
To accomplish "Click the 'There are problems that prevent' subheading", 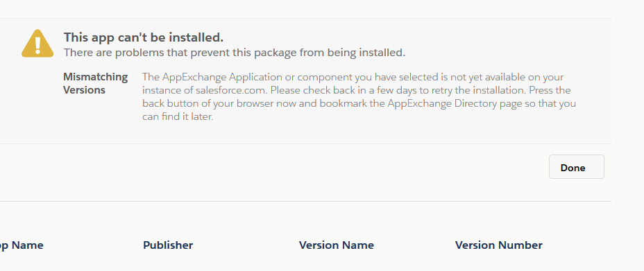I will coord(234,53).
